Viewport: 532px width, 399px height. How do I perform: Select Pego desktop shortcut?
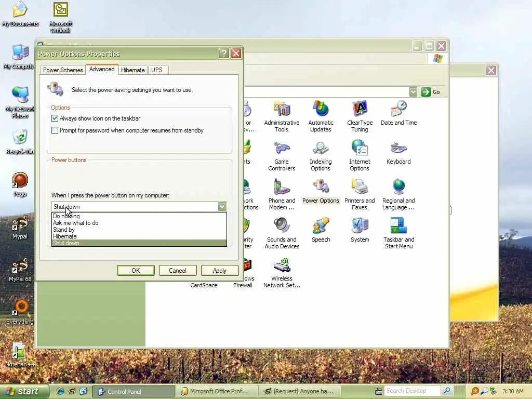[x=20, y=184]
